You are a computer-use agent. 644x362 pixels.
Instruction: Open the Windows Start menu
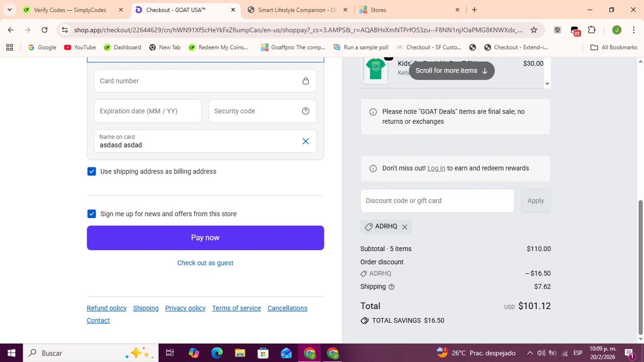(12, 353)
